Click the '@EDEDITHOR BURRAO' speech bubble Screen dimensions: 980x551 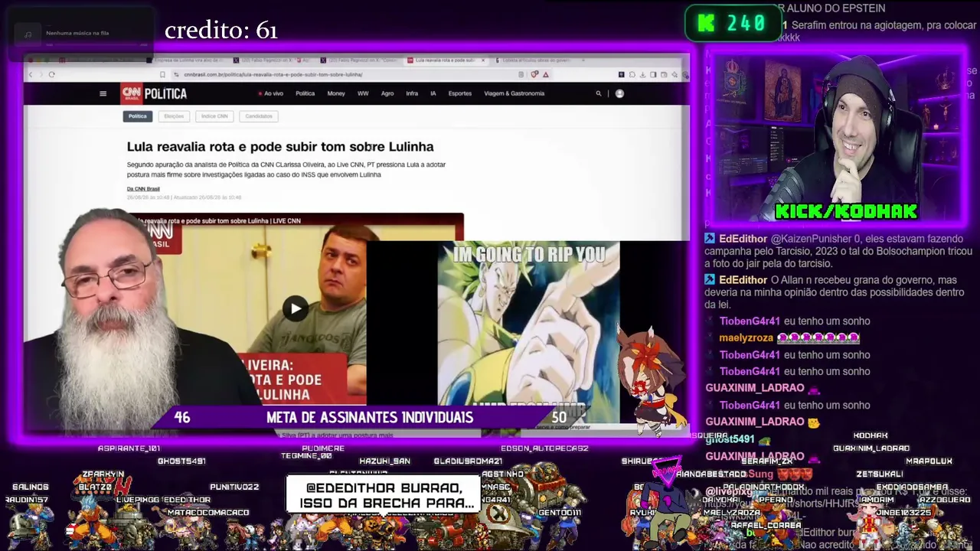coord(384,495)
